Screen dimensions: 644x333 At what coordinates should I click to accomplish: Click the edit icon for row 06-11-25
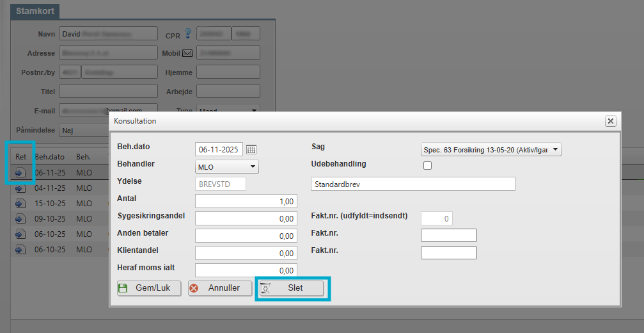(x=20, y=172)
